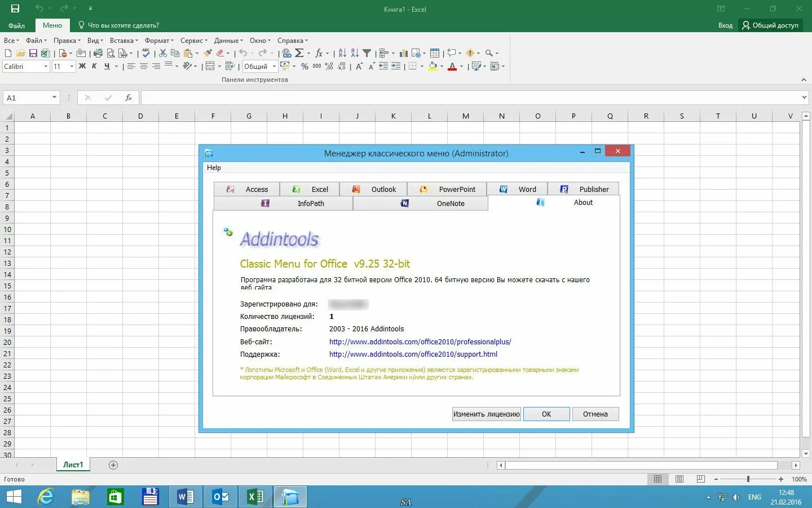Click the spell check ABC icon
This screenshot has height=508, width=812.
coord(146,53)
